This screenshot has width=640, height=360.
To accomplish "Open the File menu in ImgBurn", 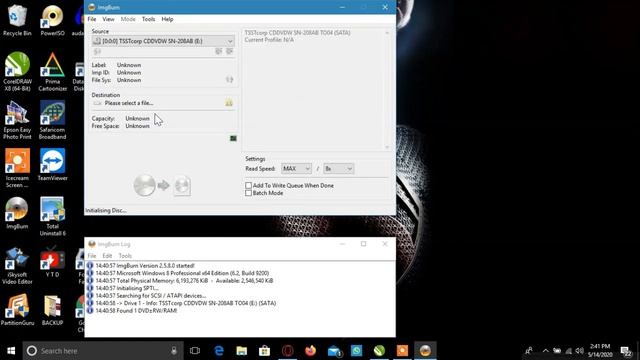I will tap(92, 19).
